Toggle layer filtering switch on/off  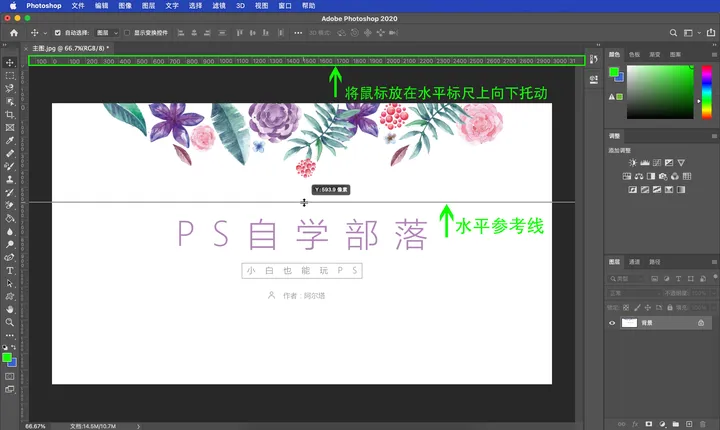pyautogui.click(x=715, y=277)
